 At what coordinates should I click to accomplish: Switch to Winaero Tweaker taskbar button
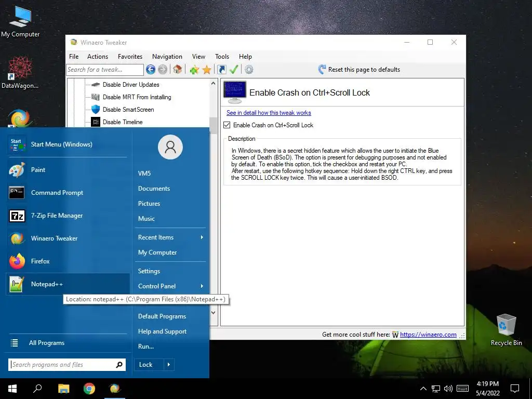(115, 389)
